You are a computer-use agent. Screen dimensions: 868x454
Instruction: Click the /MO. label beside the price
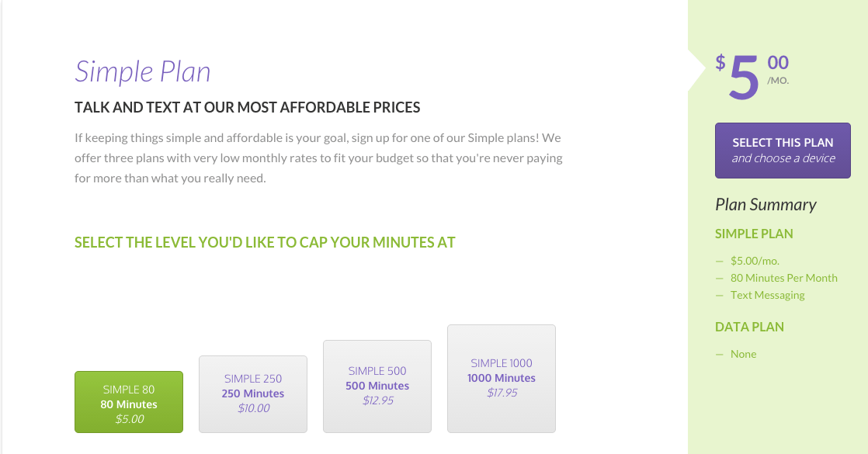pos(778,80)
